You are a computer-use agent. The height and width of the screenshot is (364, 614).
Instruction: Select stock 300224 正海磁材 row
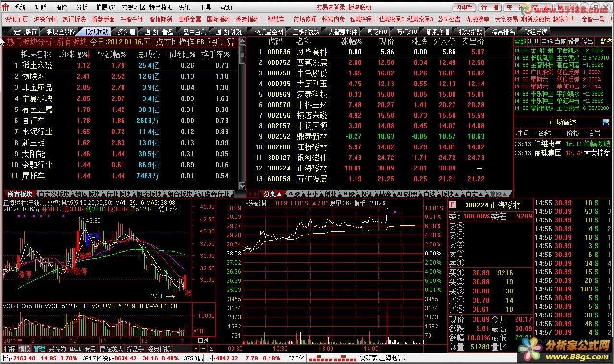tap(380, 168)
